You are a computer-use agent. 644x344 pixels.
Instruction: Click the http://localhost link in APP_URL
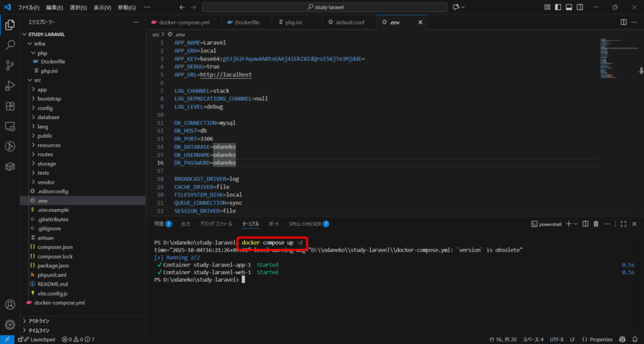pyautogui.click(x=225, y=74)
